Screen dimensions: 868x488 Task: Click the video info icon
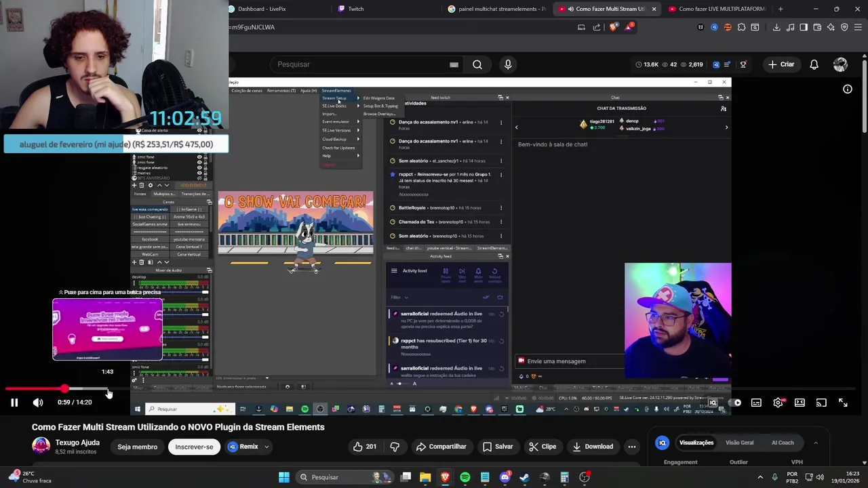(848, 89)
